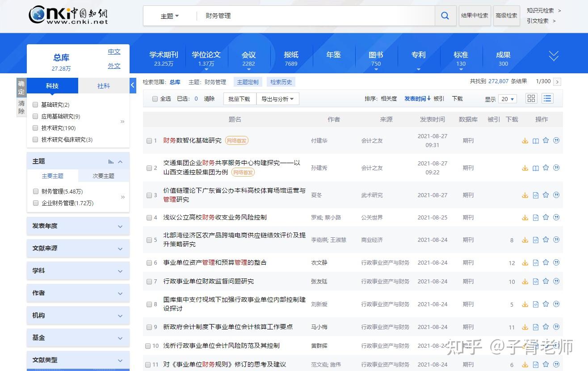
Task: Open 学位论文 database tab
Action: click(206, 58)
